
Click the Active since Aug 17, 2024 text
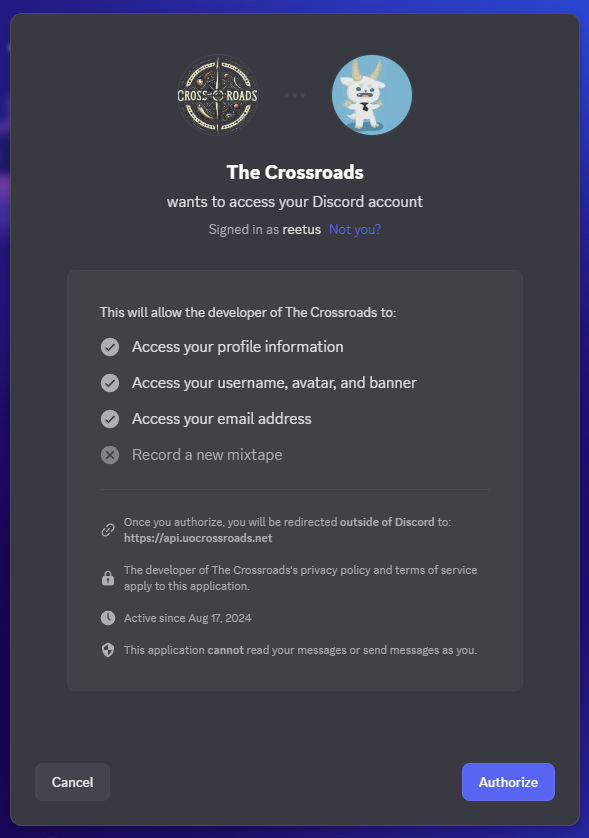pyautogui.click(x=188, y=618)
